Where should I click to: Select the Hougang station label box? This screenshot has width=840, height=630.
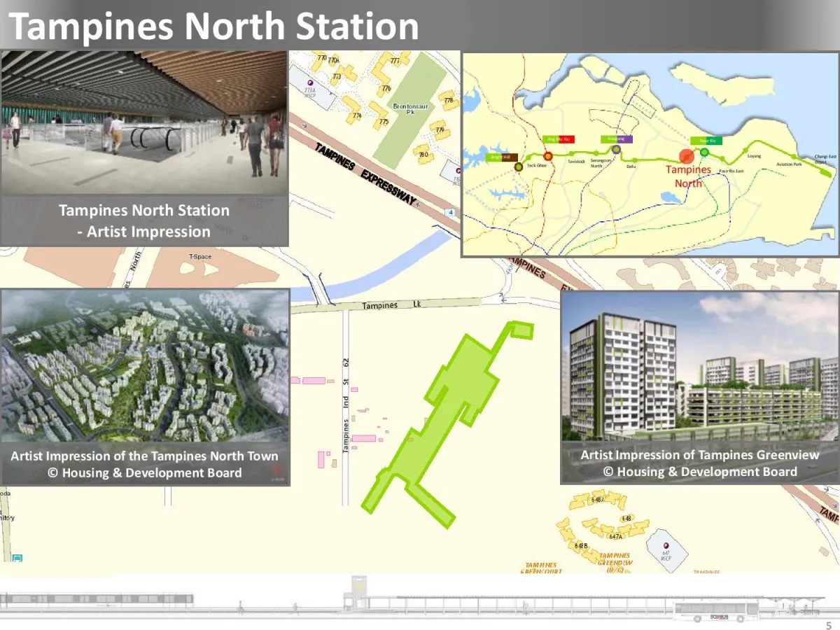tap(617, 139)
